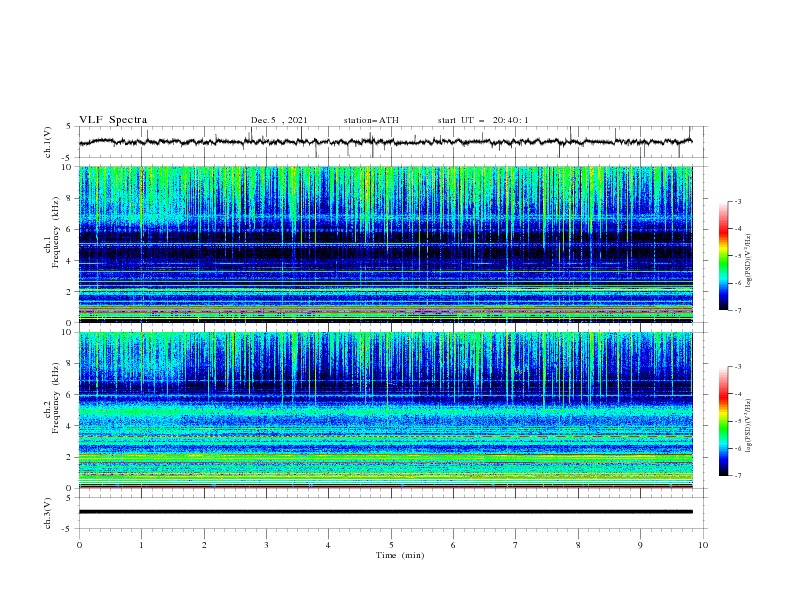Click the "Time (min)" axis title
Viewport: 792px width, 612px height.
coord(400,555)
